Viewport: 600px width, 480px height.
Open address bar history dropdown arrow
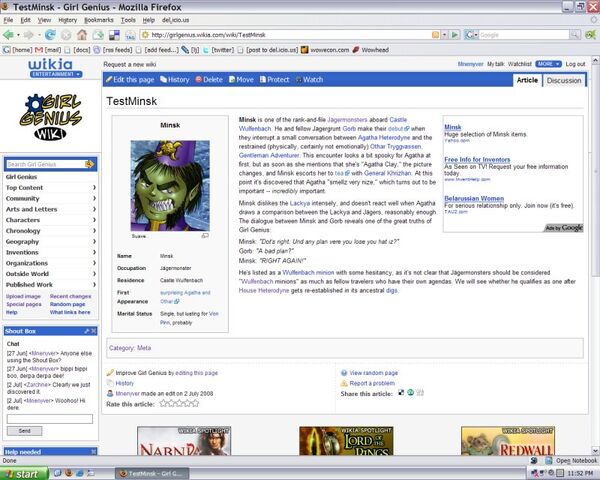(x=444, y=35)
